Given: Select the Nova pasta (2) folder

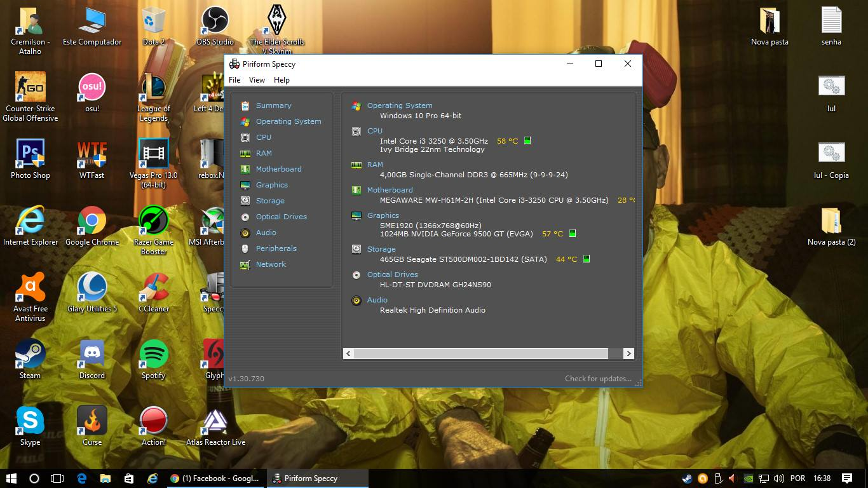Looking at the screenshot, I should (831, 226).
